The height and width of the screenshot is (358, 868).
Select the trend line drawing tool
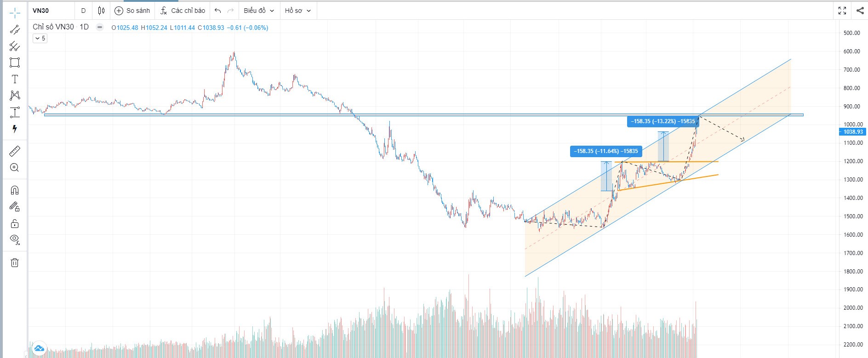pos(15,30)
